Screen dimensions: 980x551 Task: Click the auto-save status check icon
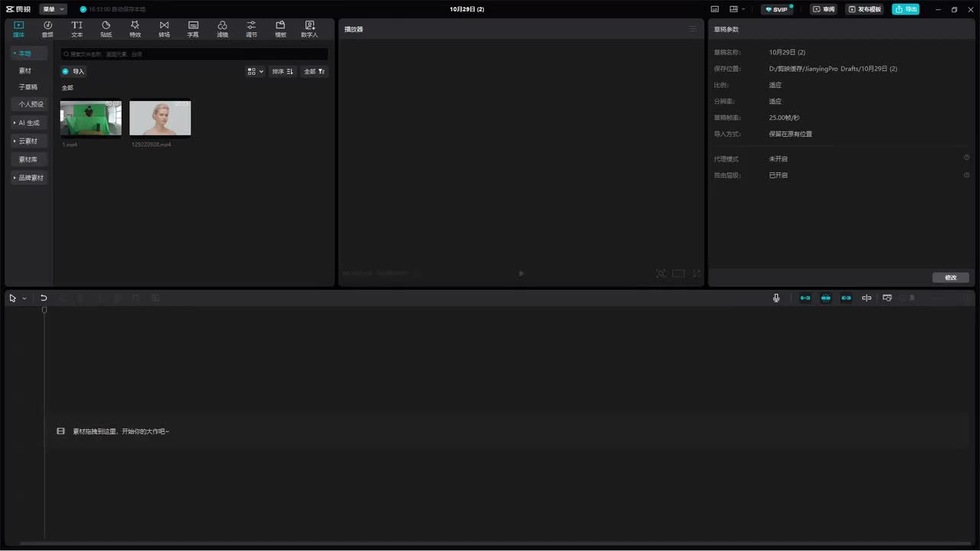83,9
